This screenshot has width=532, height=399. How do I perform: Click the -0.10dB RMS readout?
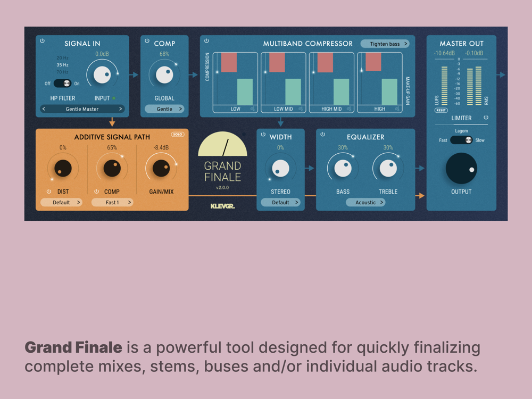pyautogui.click(x=475, y=53)
